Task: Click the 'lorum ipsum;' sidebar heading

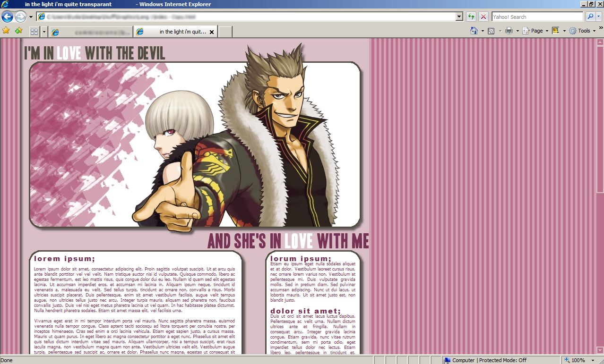Action: 301,259
